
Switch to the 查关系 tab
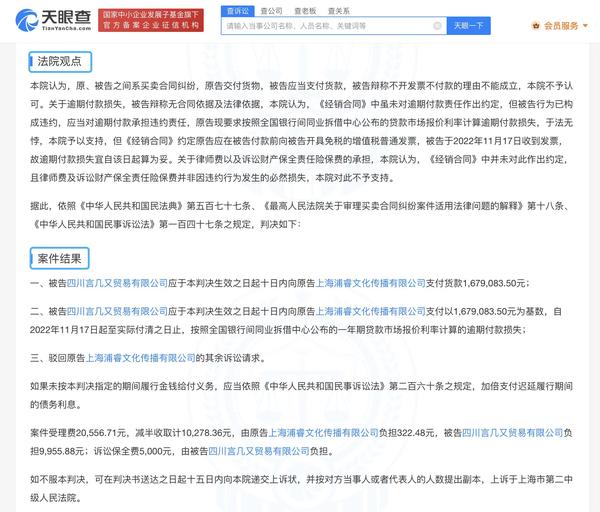(339, 11)
